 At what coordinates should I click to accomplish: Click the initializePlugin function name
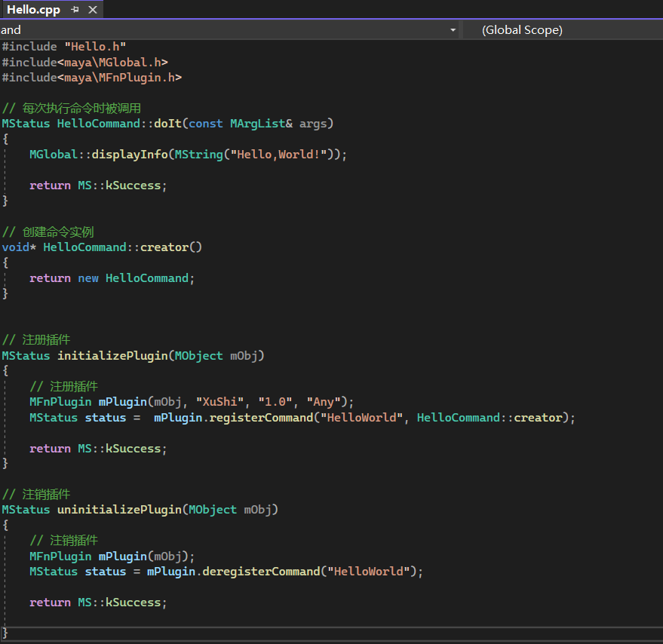tap(112, 355)
